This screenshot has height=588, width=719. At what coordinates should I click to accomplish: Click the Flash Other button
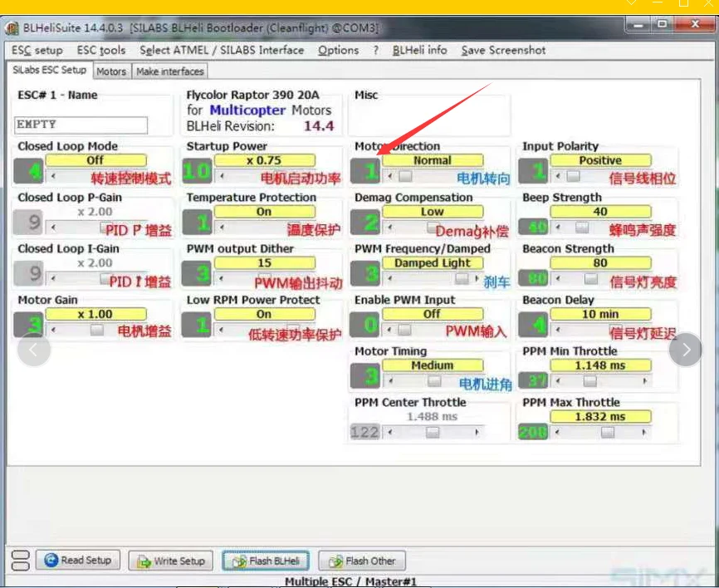pyautogui.click(x=362, y=561)
